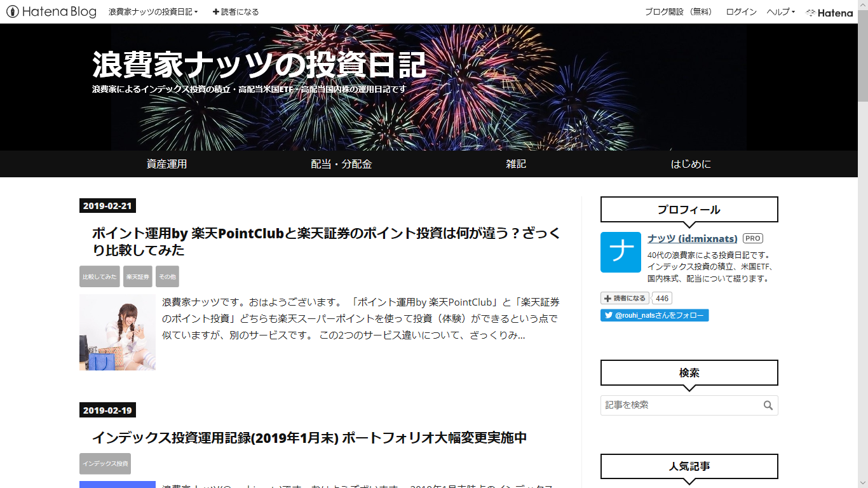Click the magnifying glass search icon
Screen dimensions: 868x488
768,405
